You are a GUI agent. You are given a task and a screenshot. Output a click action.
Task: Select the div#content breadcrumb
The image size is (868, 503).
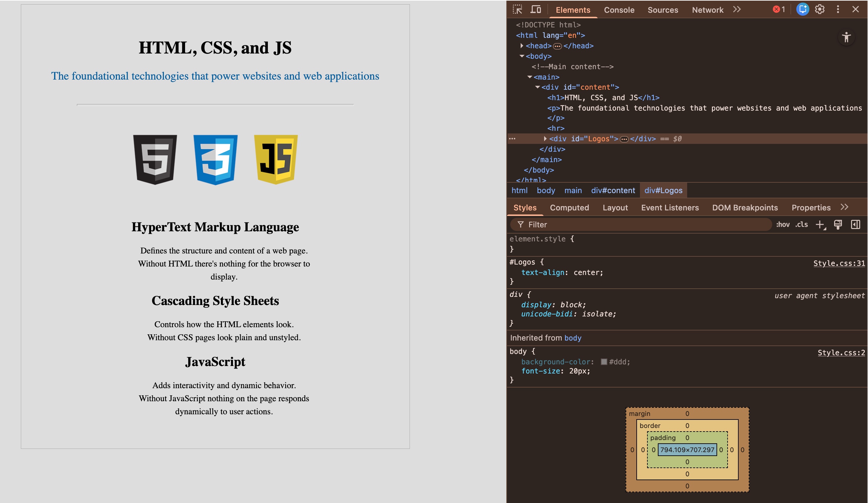(613, 190)
